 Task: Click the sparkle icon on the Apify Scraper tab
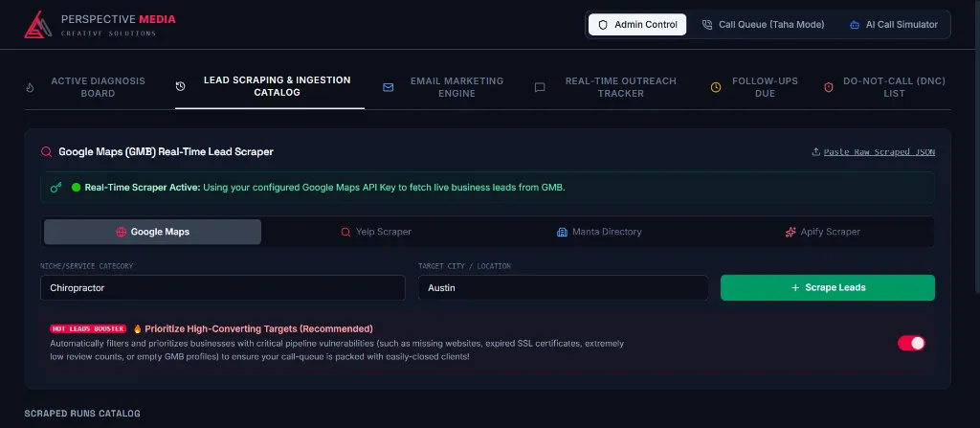[x=791, y=232]
